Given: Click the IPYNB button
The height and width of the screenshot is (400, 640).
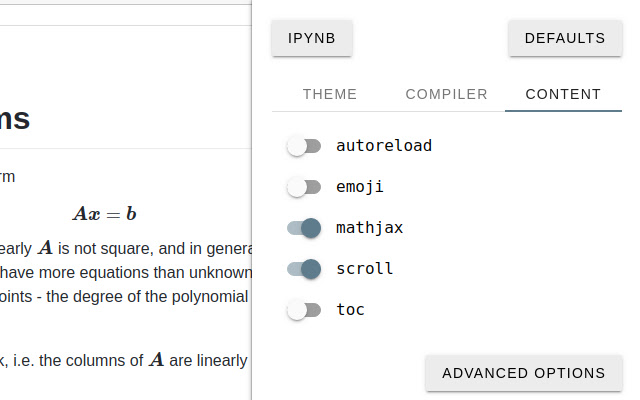Looking at the screenshot, I should [x=311, y=39].
